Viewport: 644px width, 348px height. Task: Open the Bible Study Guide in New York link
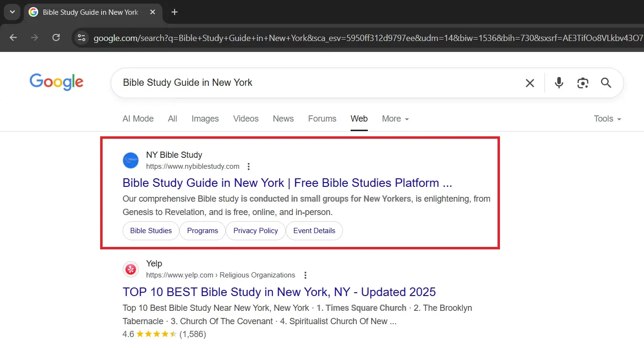tap(287, 183)
